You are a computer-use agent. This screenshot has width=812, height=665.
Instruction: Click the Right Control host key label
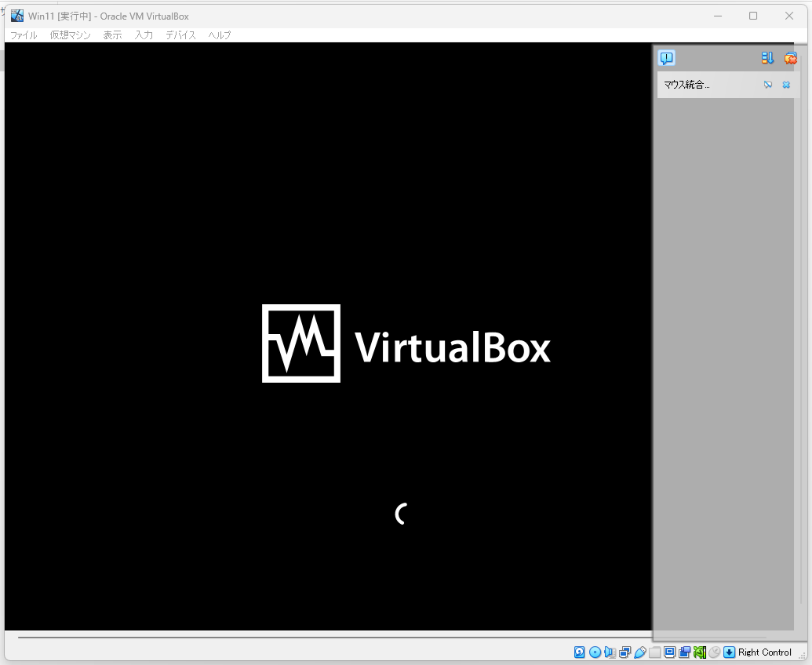point(765,652)
